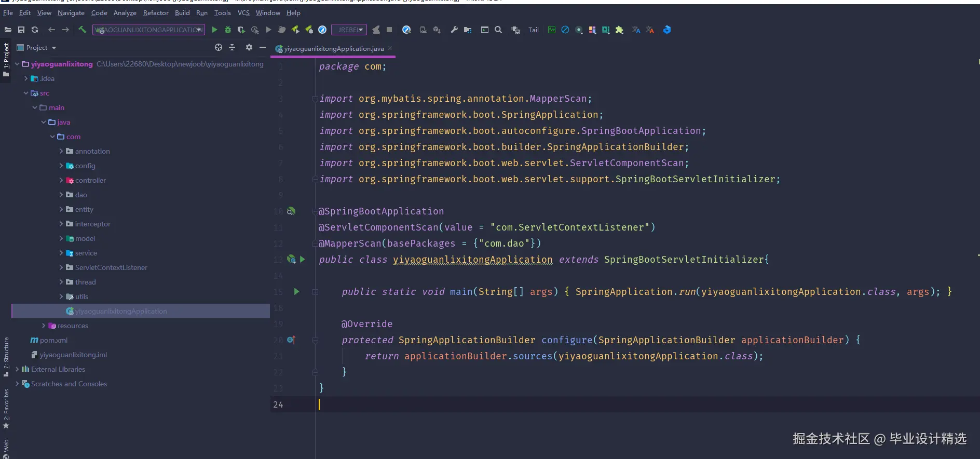Click the Open folder toolbar icon
Image resolution: width=980 pixels, height=459 pixels.
click(x=8, y=30)
